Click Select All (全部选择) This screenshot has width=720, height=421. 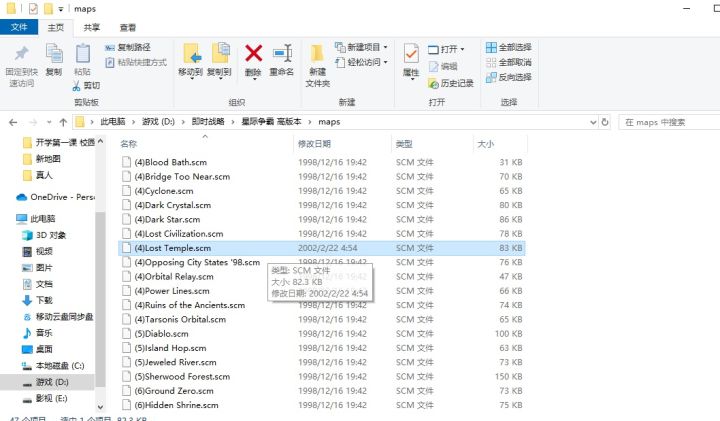tap(509, 47)
